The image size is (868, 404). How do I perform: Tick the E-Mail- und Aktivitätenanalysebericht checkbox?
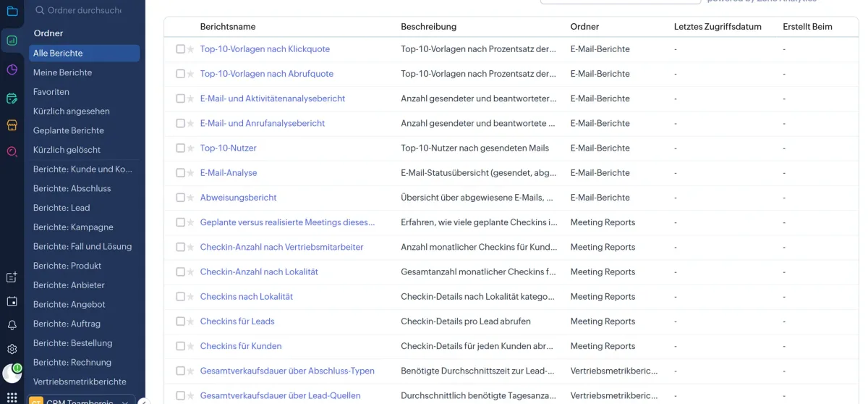click(x=180, y=98)
